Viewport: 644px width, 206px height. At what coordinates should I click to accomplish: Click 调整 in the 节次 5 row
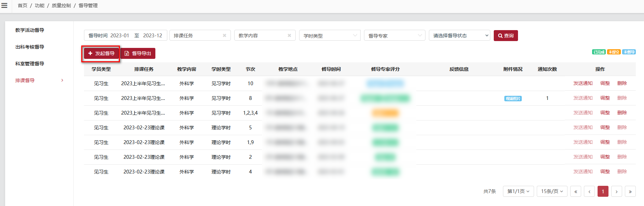[605, 127]
